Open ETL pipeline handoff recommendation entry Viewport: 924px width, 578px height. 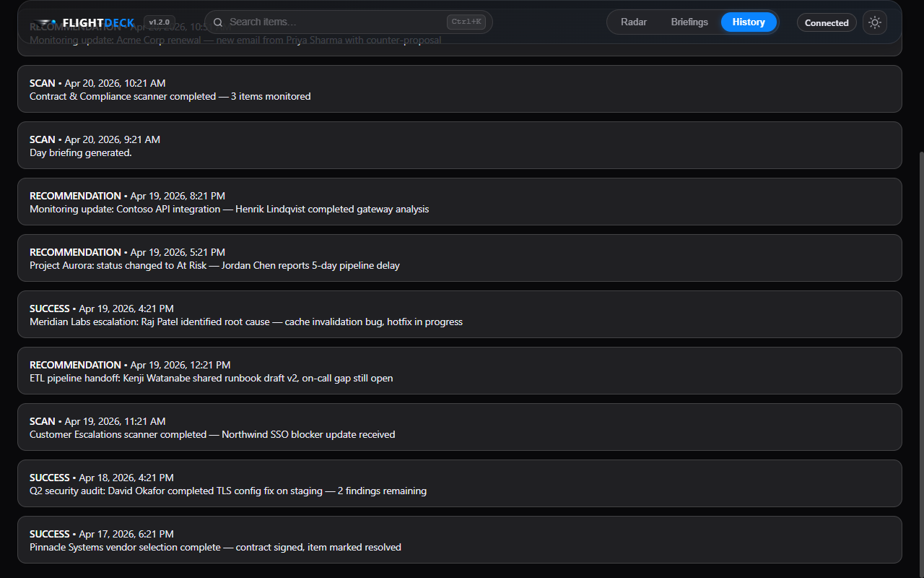[x=460, y=371]
